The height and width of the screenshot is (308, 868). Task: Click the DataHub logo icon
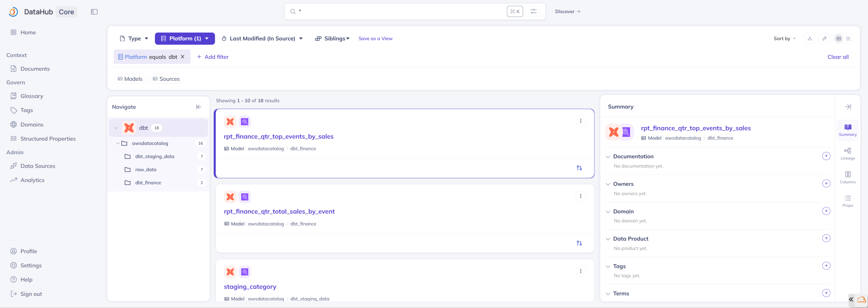pos(13,12)
